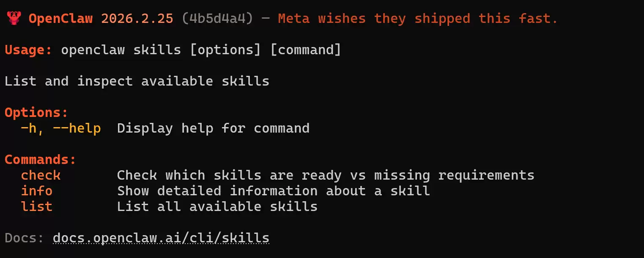This screenshot has height=258, width=644.
Task: Click the '[command]' placeholder in usage line
Action: click(305, 50)
